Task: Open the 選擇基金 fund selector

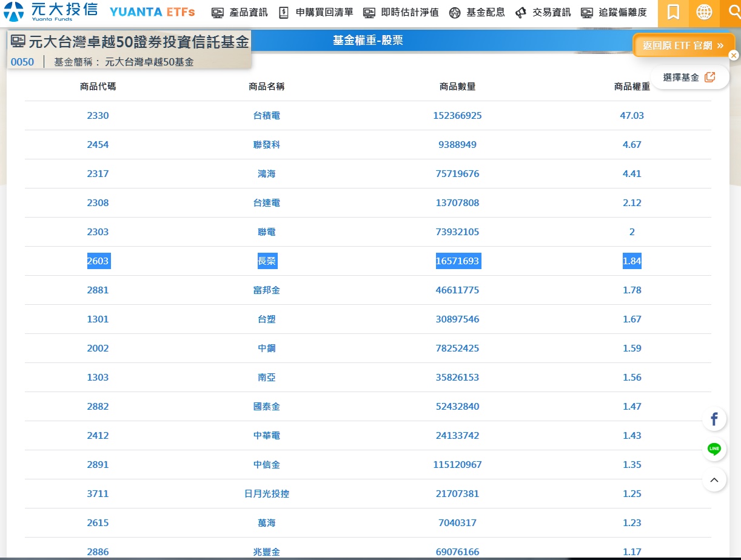Action: pos(689,78)
